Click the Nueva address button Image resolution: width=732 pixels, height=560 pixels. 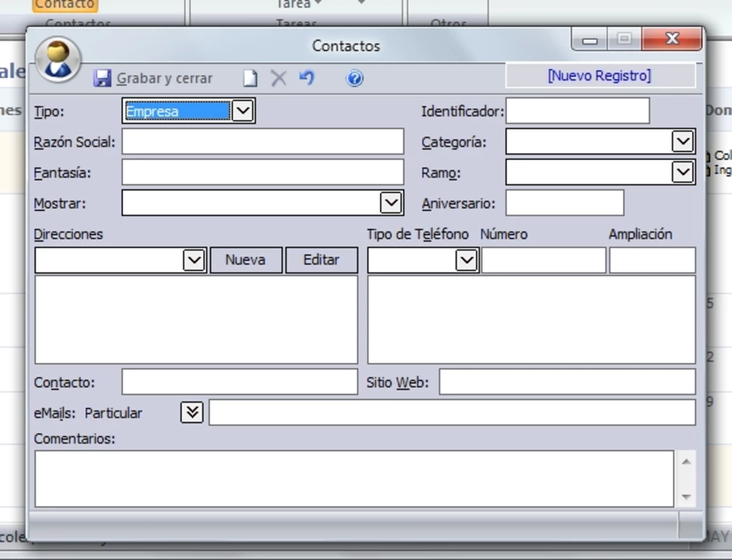coord(246,260)
